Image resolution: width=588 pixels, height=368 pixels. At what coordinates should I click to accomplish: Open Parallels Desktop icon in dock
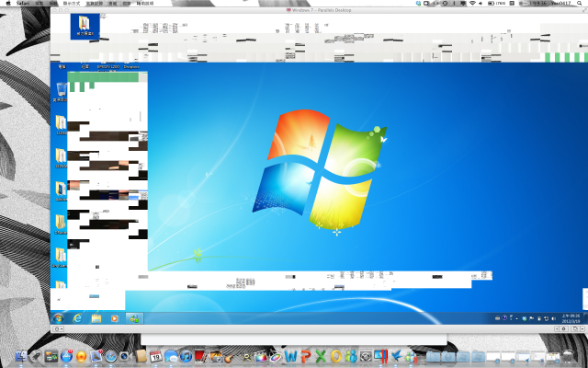[380, 356]
